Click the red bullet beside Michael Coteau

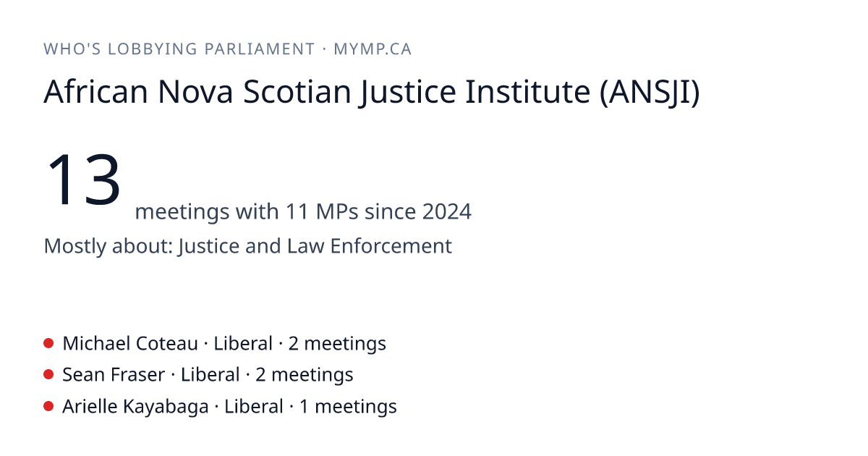pyautogui.click(x=48, y=343)
